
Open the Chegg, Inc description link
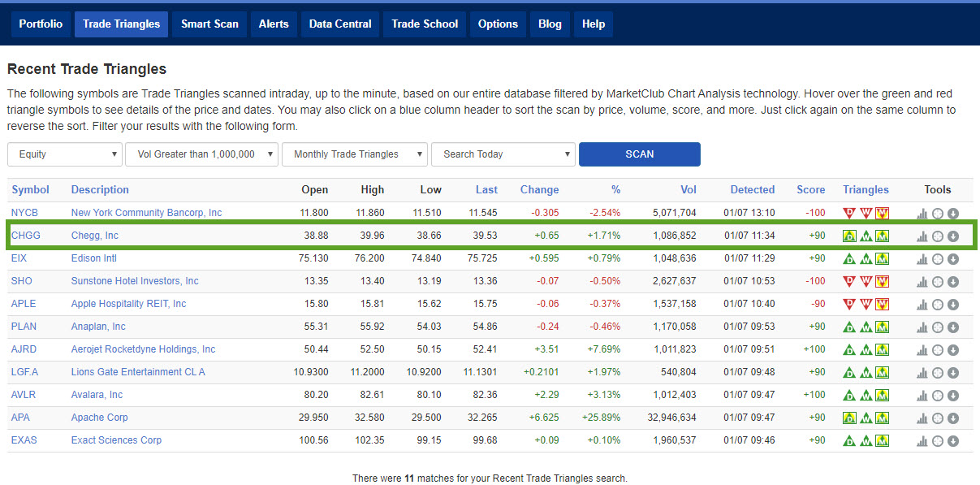pos(94,236)
